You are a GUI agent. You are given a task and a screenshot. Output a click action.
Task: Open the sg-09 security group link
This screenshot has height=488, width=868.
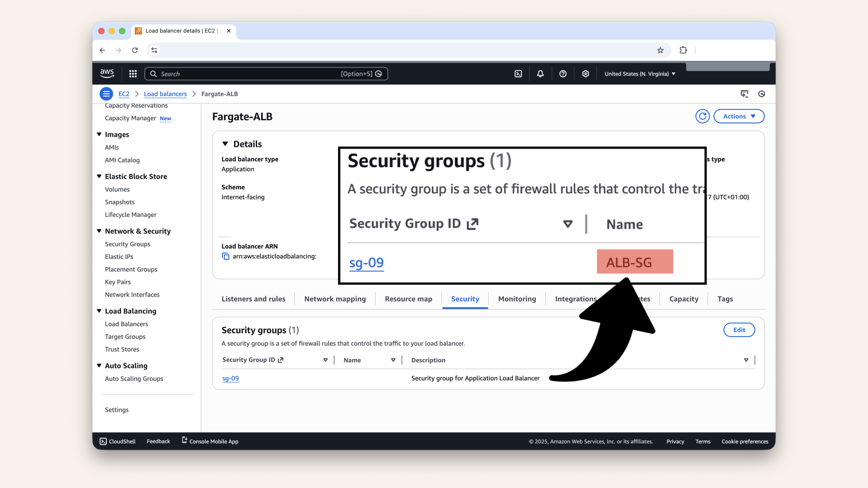tap(231, 379)
